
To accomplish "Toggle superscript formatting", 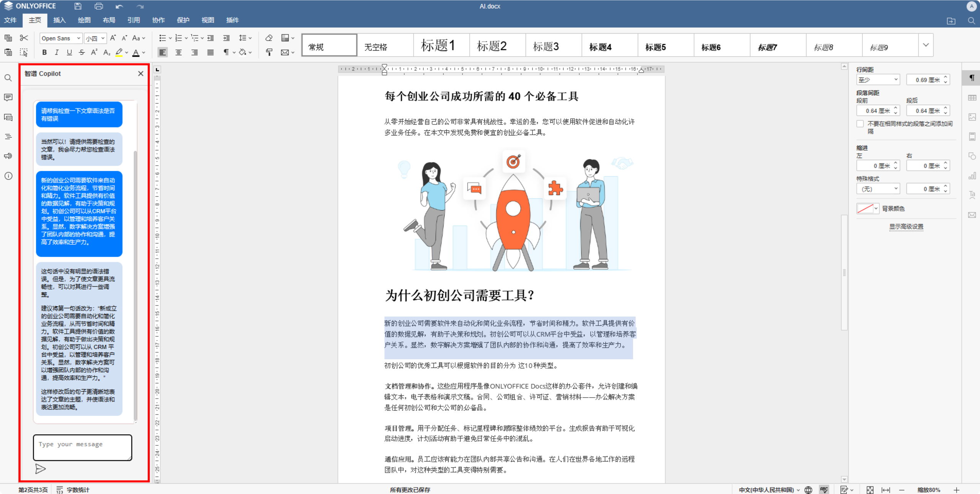I will pos(94,52).
